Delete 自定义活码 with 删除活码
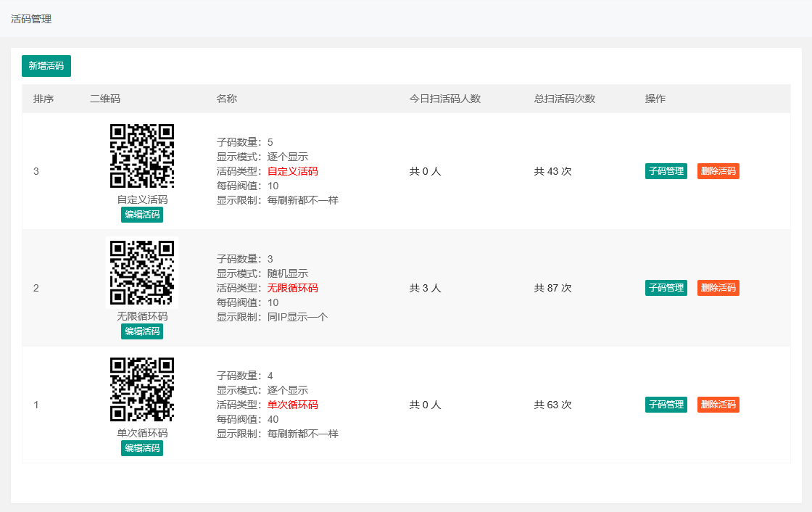The height and width of the screenshot is (512, 812). click(718, 171)
